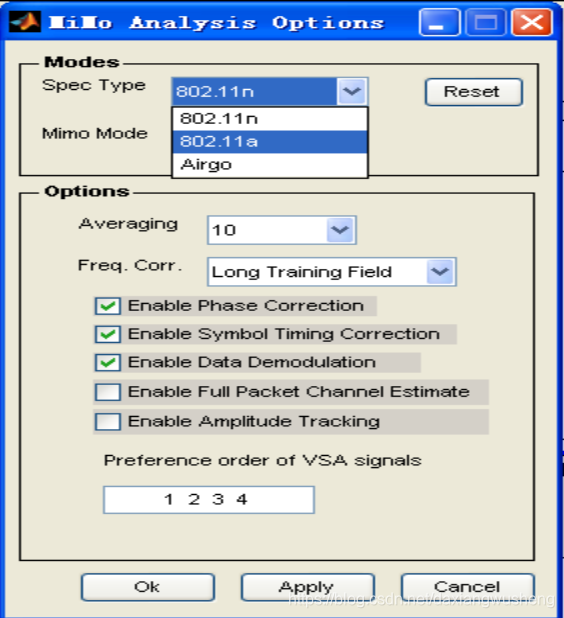Minimize the Mimo Analysis Options window
564x618 pixels.
coord(439,22)
